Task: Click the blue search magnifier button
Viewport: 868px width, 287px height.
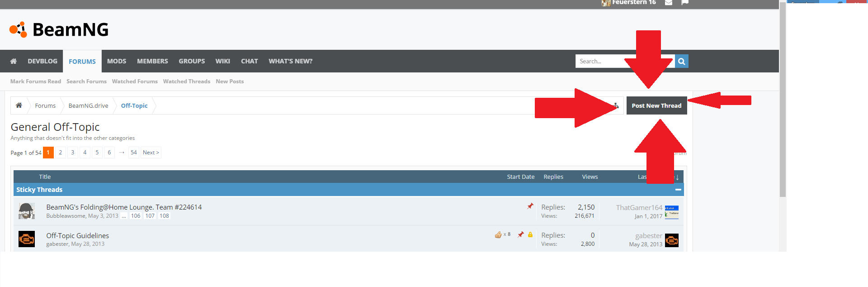Action: coord(682,61)
